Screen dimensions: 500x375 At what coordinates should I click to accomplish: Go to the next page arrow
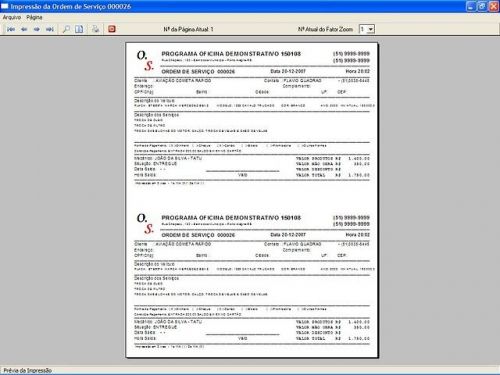pyautogui.click(x=37, y=29)
